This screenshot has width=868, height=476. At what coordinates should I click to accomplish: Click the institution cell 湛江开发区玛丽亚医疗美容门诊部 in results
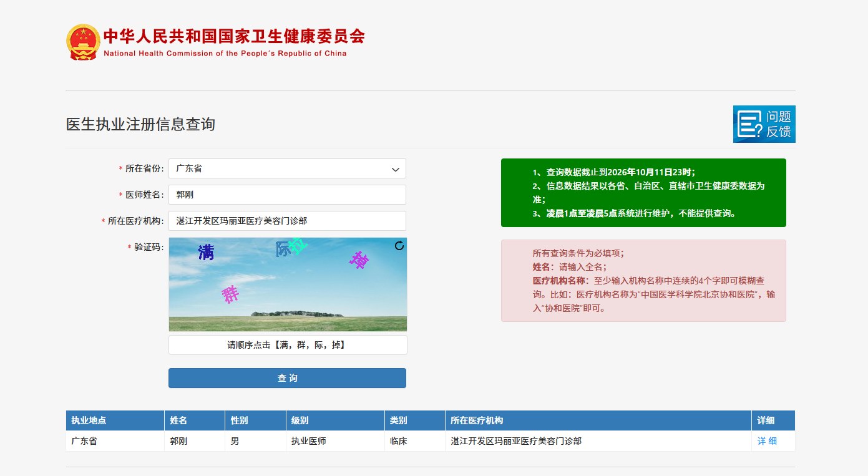coord(598,441)
